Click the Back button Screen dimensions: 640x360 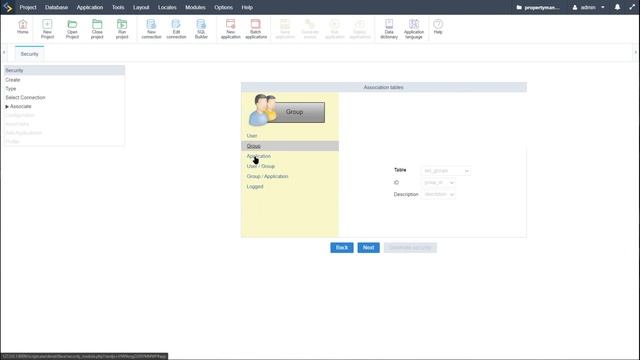342,247
